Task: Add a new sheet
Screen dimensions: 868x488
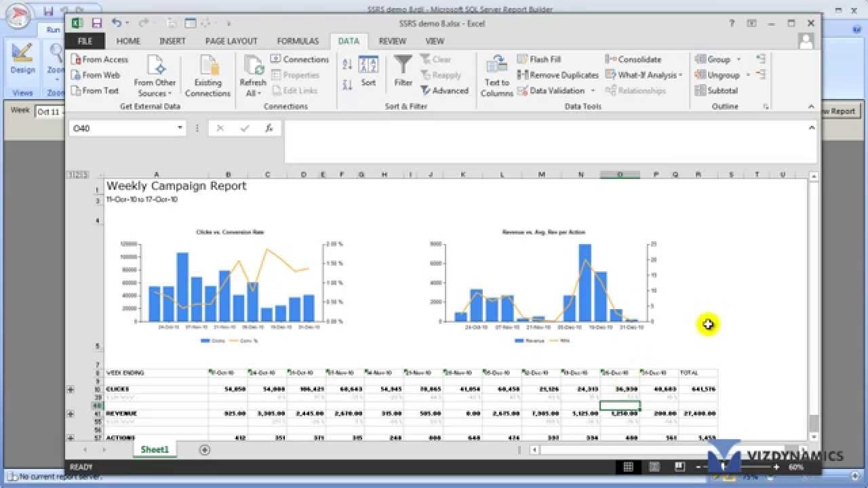Action: point(205,449)
